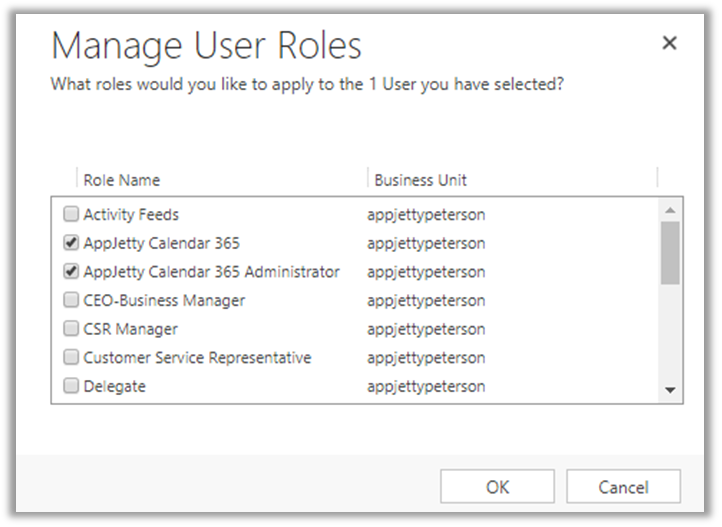Viewport: 722px width, 527px height.
Task: Click the scroll up arrow in roles list
Action: 670,210
